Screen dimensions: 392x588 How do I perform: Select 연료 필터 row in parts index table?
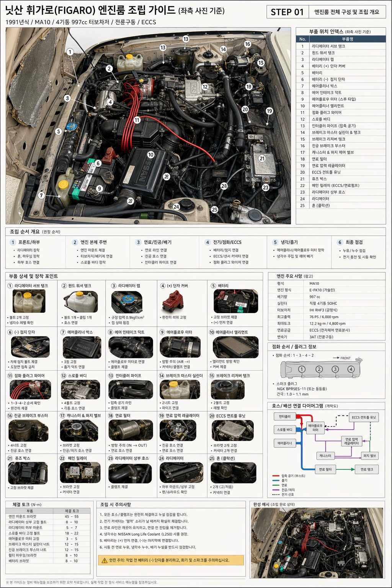341,159
